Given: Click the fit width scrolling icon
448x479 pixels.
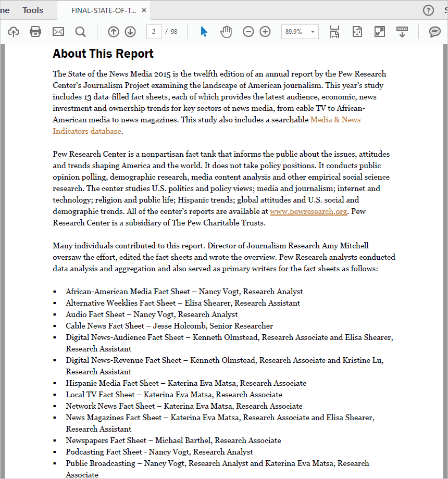Looking at the screenshot, I should tap(334, 31).
